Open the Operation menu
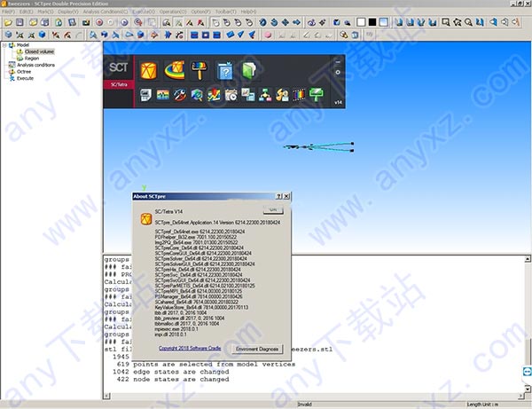This screenshot has height=409, width=532. click(x=173, y=12)
